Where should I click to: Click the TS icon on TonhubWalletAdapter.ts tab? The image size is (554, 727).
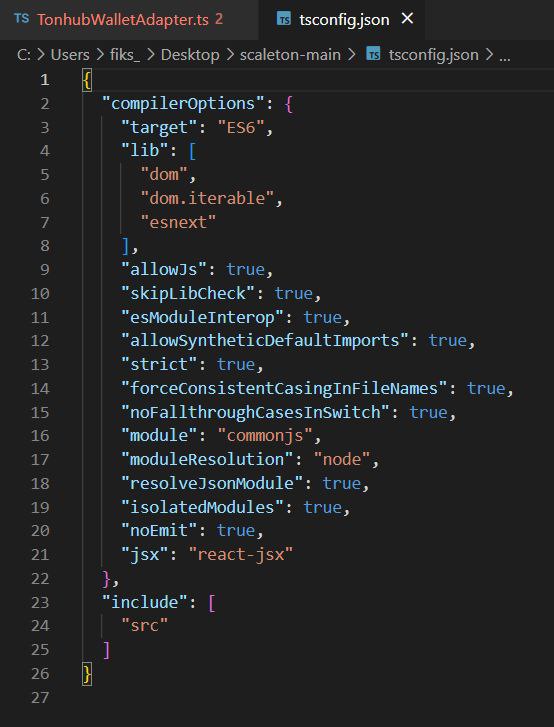[21, 19]
